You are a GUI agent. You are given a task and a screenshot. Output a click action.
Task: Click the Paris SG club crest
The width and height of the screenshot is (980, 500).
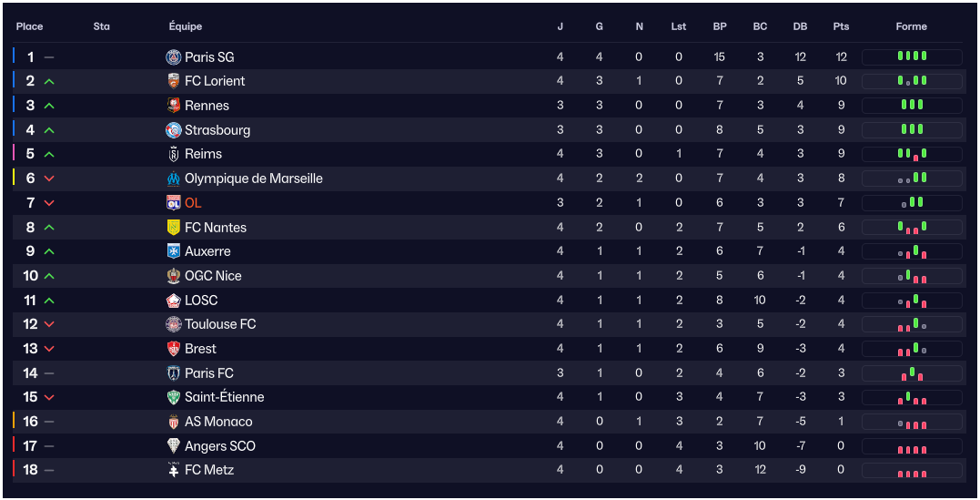tap(174, 56)
